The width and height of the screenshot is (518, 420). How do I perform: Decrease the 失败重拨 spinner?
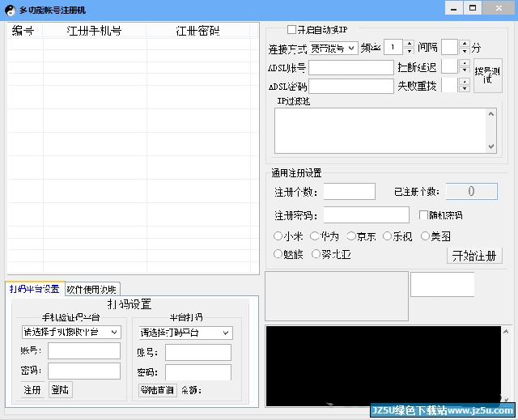[465, 88]
